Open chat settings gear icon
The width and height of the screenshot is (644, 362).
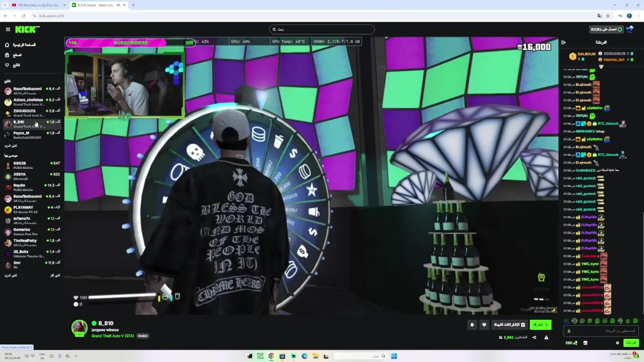coord(617,343)
